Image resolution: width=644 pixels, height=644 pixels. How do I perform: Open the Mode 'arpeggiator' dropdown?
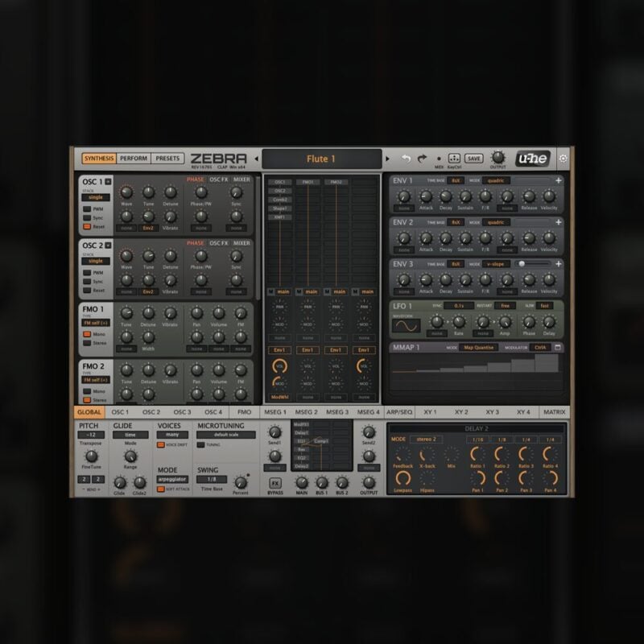[172, 479]
